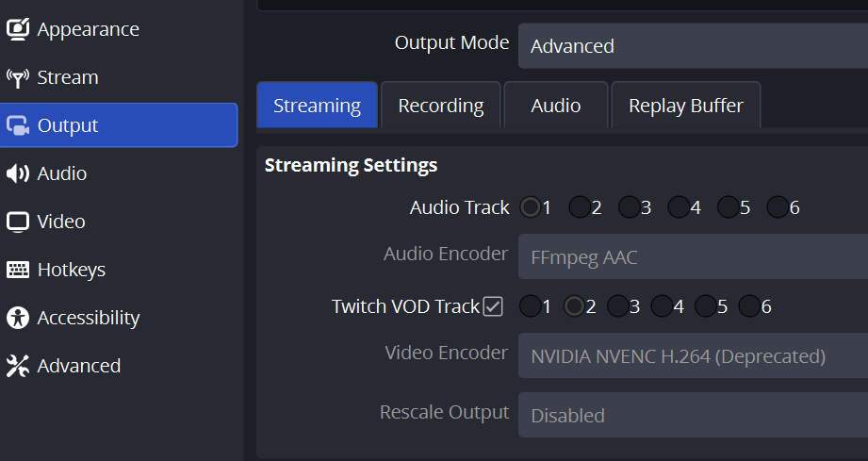The image size is (868, 461).
Task: Open the Accessibility settings section
Action: tap(88, 318)
